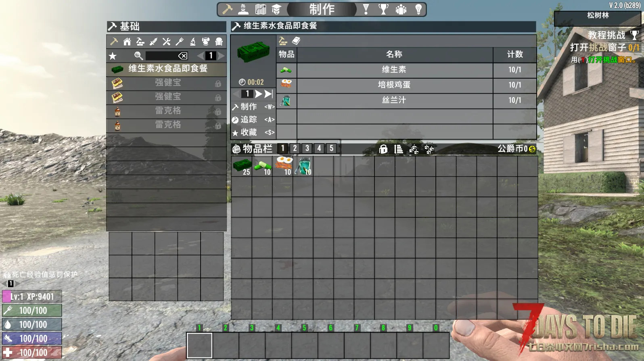Viewport: 644px width, 361px height.
Task: Select the basics hammer category filter
Action: click(x=114, y=42)
